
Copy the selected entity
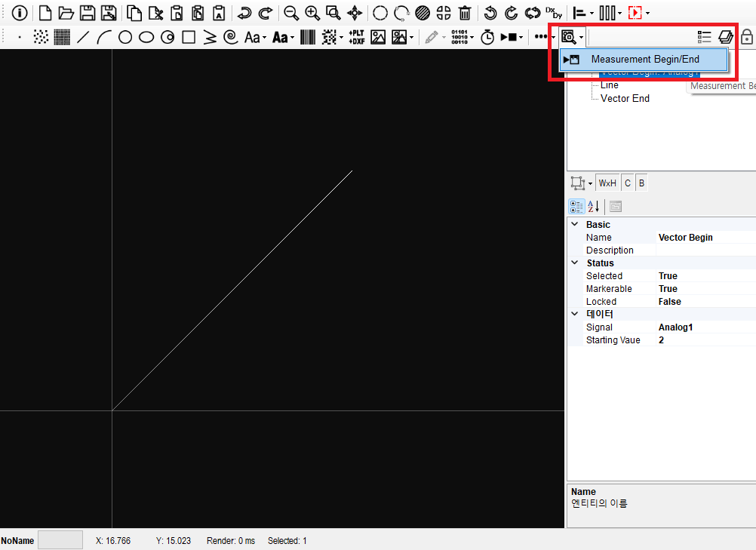(134, 13)
